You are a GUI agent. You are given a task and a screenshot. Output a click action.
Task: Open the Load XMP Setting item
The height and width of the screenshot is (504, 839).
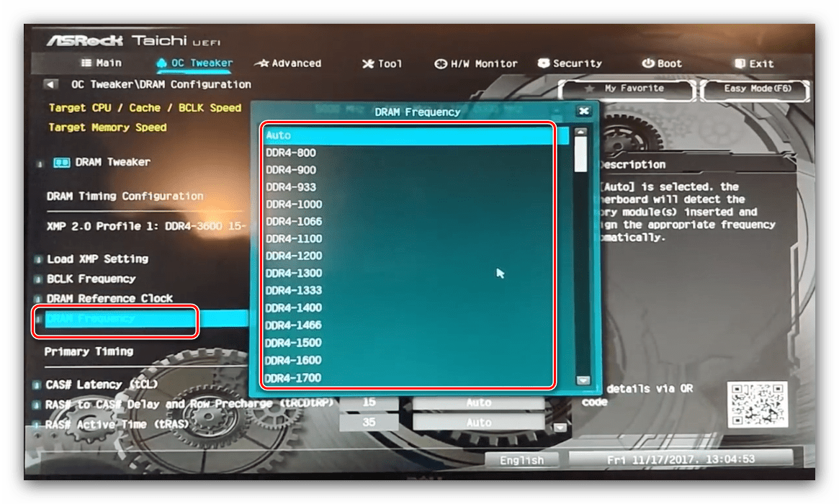97,259
